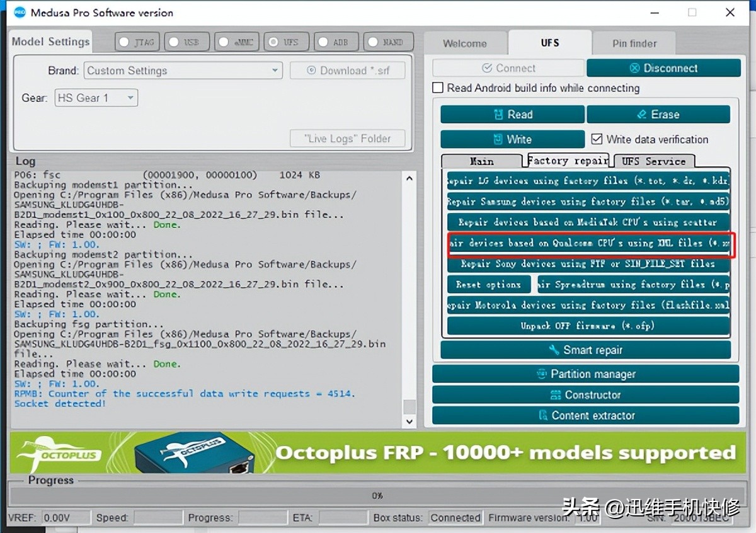
Task: Click Repair Samsung devices using factory files
Action: (x=588, y=202)
